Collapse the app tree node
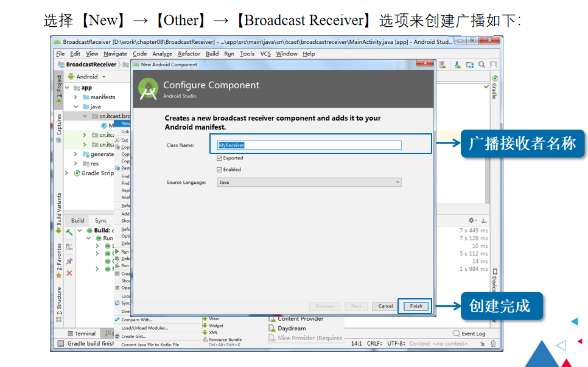Screen dimensions: 588x367 (67, 88)
